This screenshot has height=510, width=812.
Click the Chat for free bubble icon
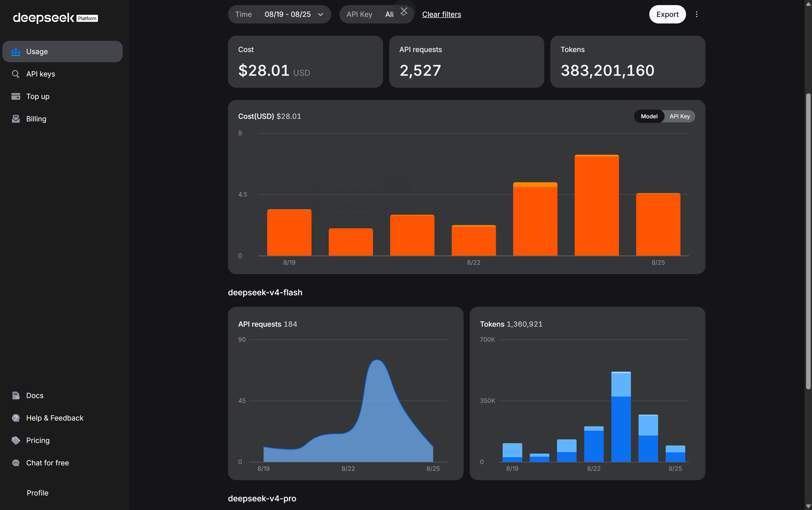16,463
